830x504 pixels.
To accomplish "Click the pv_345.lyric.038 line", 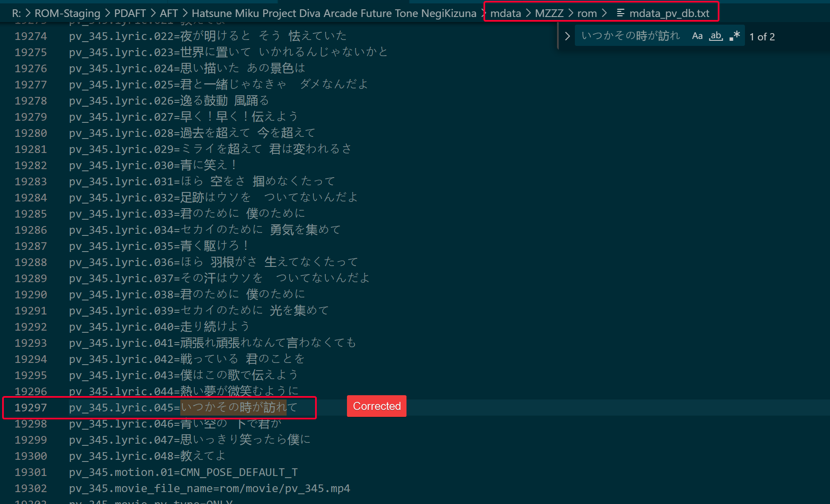I will (x=187, y=294).
